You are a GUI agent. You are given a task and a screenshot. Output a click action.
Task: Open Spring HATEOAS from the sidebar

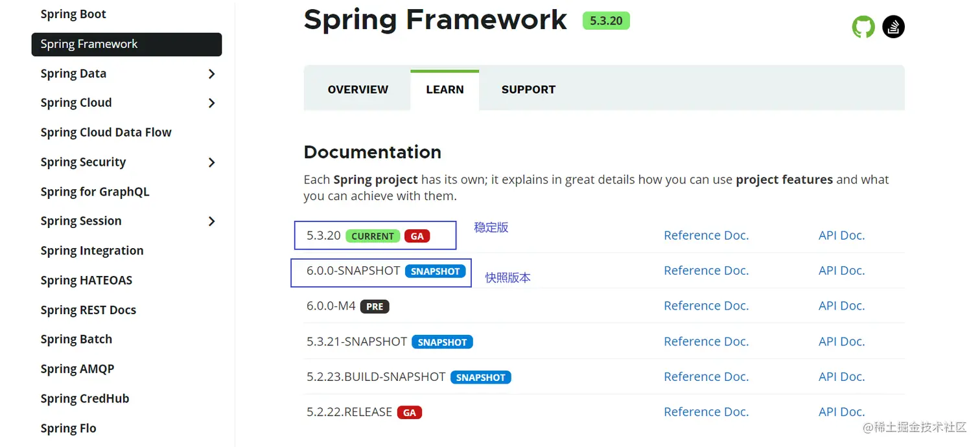coord(86,281)
